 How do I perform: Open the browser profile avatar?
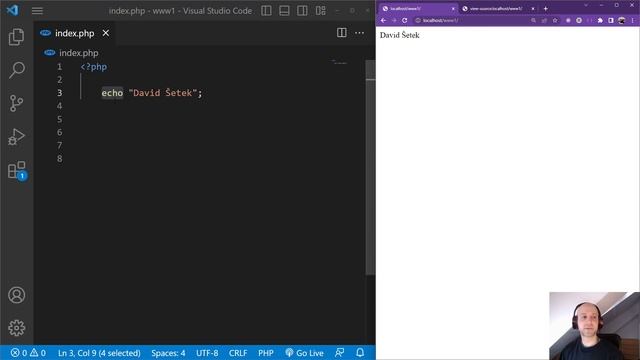(x=622, y=20)
